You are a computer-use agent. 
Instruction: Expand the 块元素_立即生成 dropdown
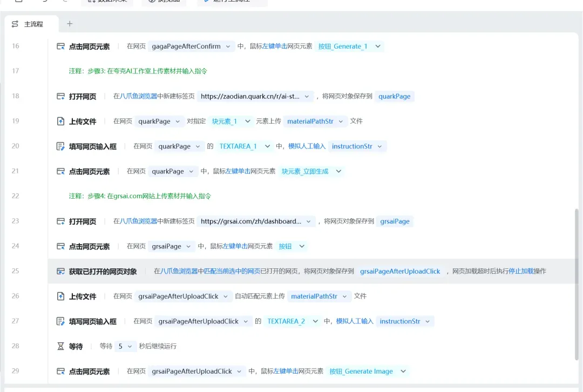(338, 171)
